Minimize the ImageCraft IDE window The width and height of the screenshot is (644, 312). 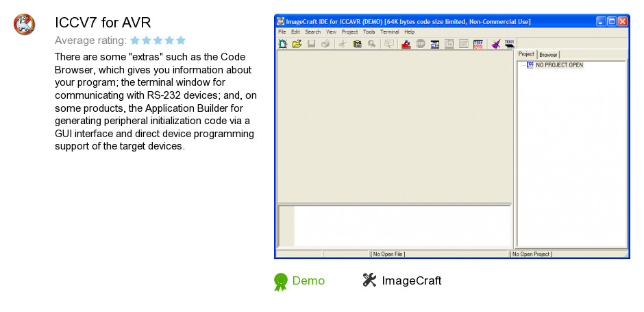point(601,21)
